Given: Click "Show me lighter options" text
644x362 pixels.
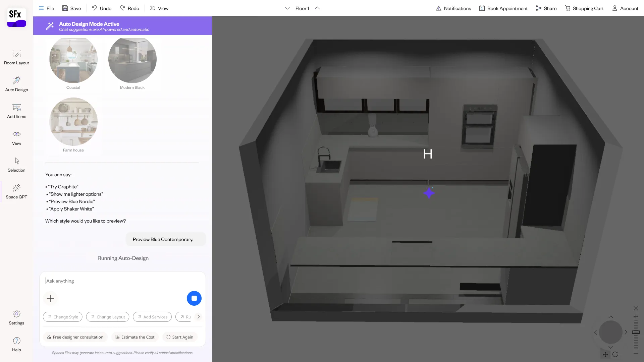Looking at the screenshot, I should [76, 194].
